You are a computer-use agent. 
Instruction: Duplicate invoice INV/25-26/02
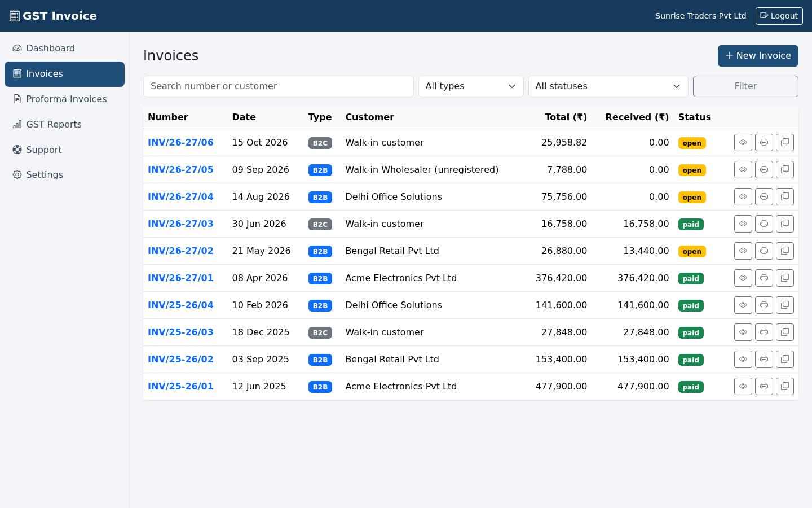coord(785,360)
